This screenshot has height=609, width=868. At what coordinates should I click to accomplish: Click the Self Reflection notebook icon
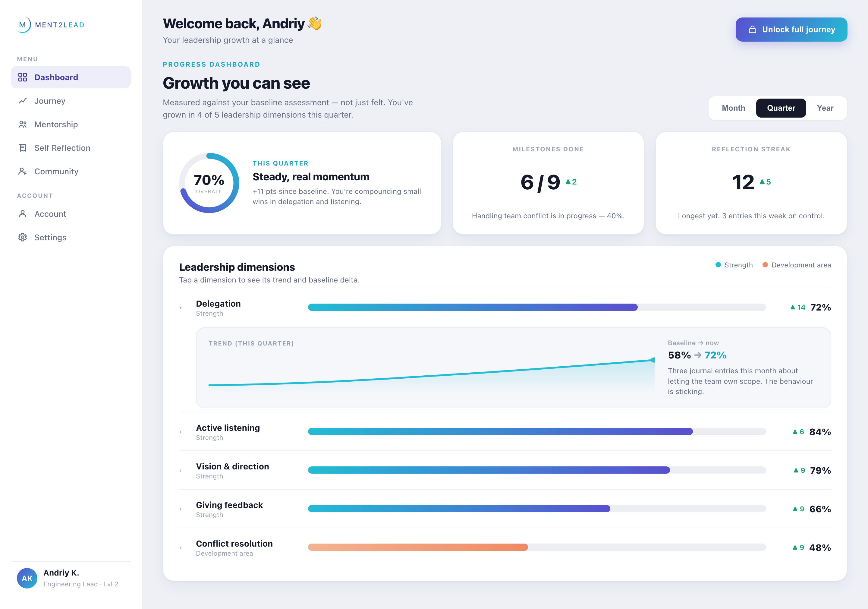click(x=23, y=148)
